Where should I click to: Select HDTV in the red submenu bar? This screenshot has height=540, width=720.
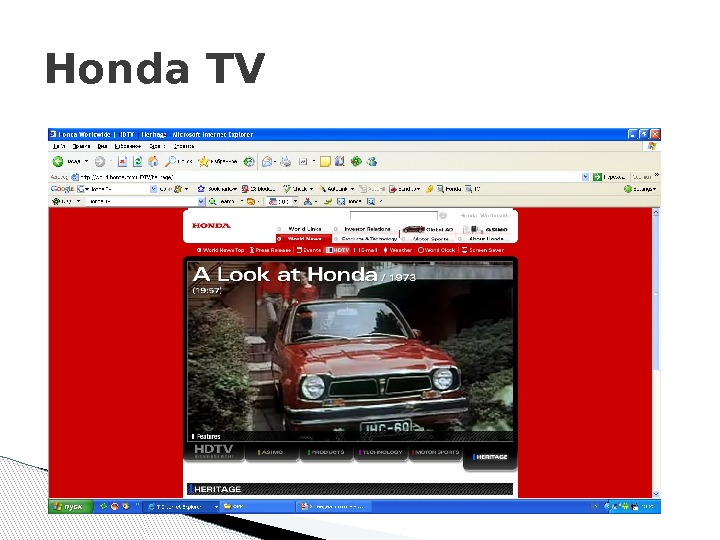(338, 250)
